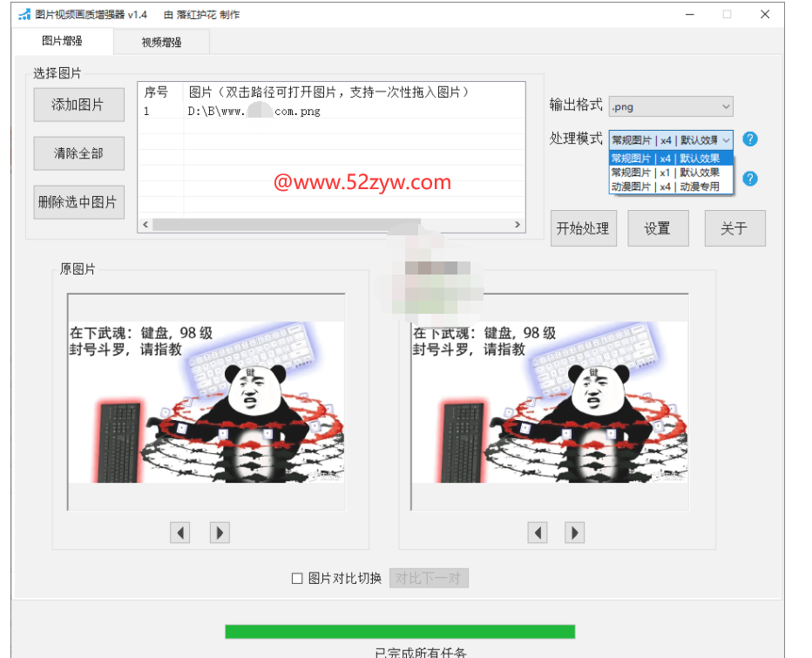Click the image list horizontal scrollbar thumb
812x658 pixels.
pos(287,224)
